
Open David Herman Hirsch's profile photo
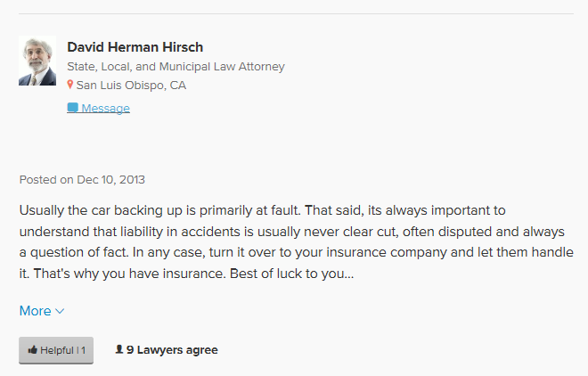37,61
